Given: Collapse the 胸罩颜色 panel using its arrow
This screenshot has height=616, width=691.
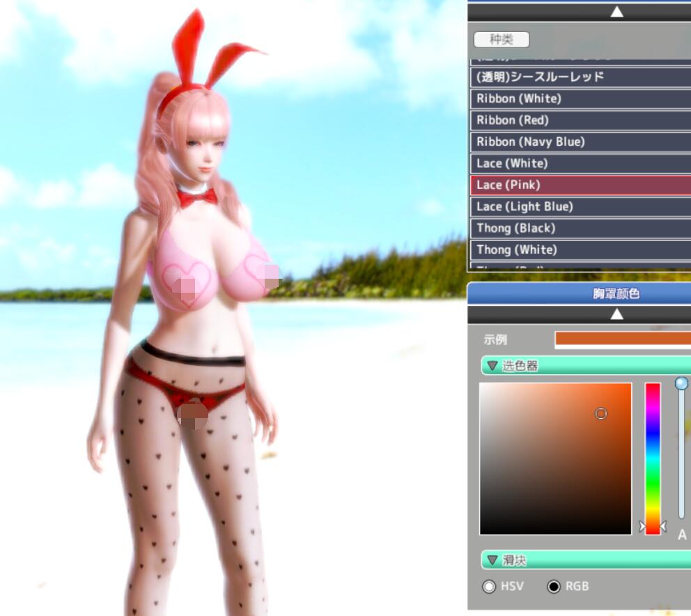Looking at the screenshot, I should click(x=616, y=314).
